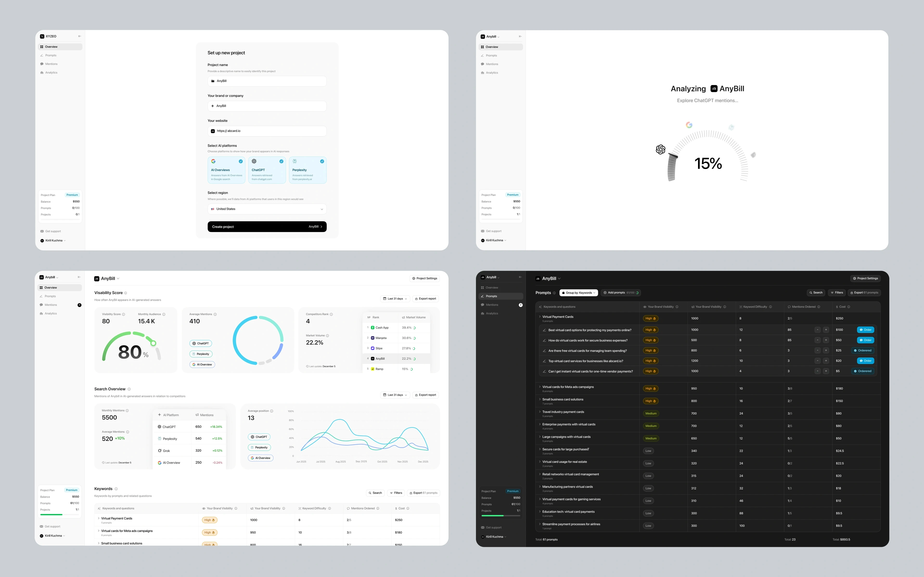The height and width of the screenshot is (577, 924).
Task: Collapse the XYZEO sidebar using arrow icon
Action: point(79,36)
